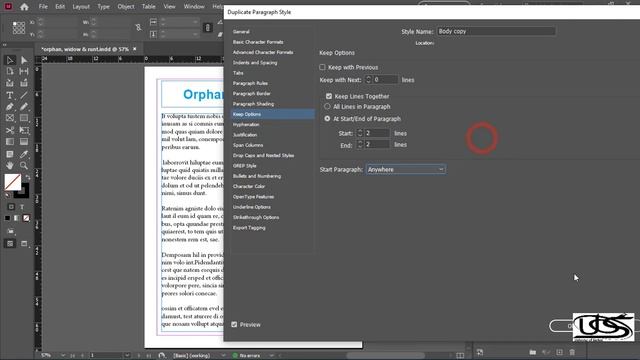Select the Content Placer tool
Image resolution: width=640 pixels, height=360 pixels.
coord(24,83)
